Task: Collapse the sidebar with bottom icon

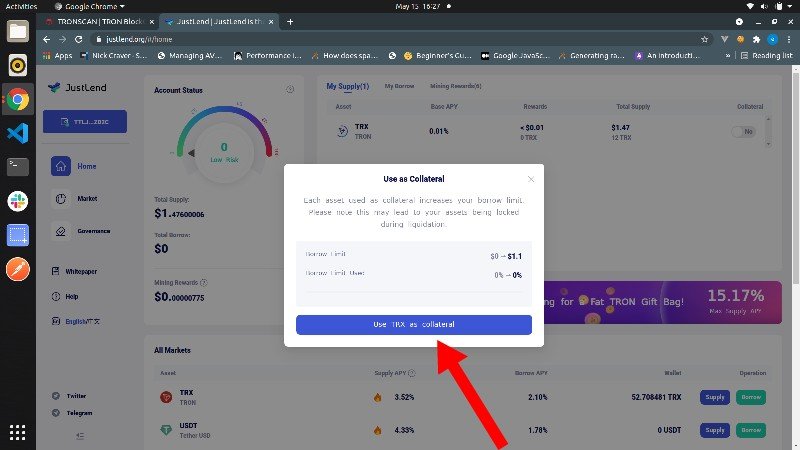Action: (x=80, y=436)
